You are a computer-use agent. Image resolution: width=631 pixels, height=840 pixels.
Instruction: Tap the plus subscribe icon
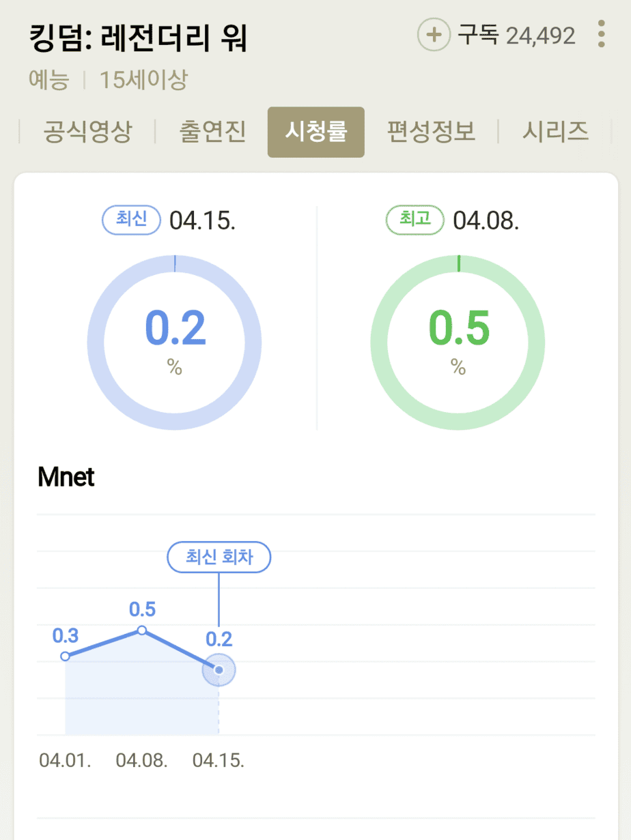tap(434, 35)
